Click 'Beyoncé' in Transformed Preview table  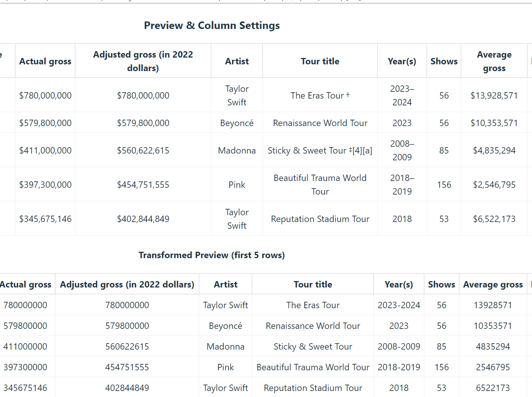click(x=226, y=326)
